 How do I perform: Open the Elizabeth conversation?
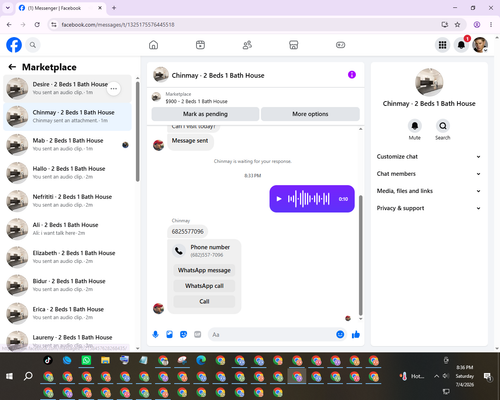point(67,257)
